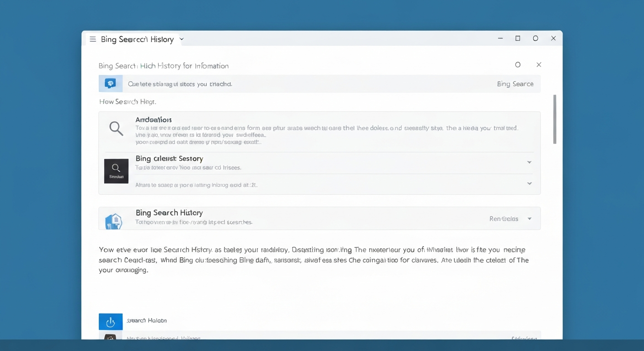Expand the Bing Search History title dropdown

tap(182, 39)
